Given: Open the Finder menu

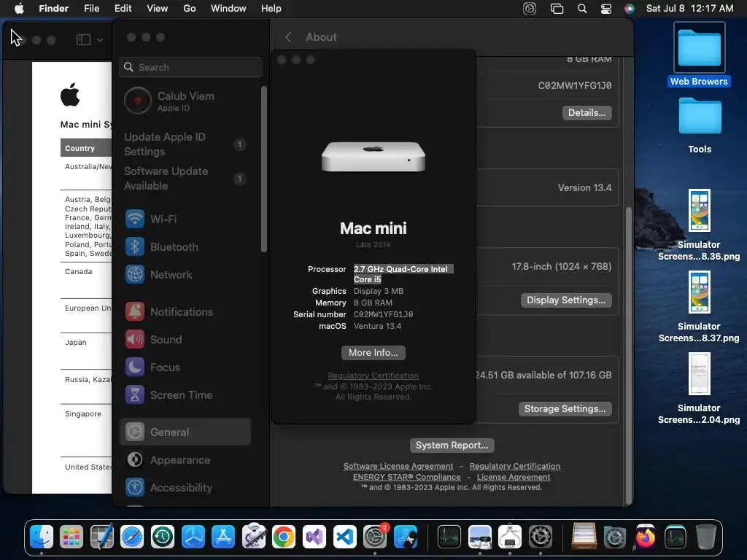Looking at the screenshot, I should click(54, 9).
